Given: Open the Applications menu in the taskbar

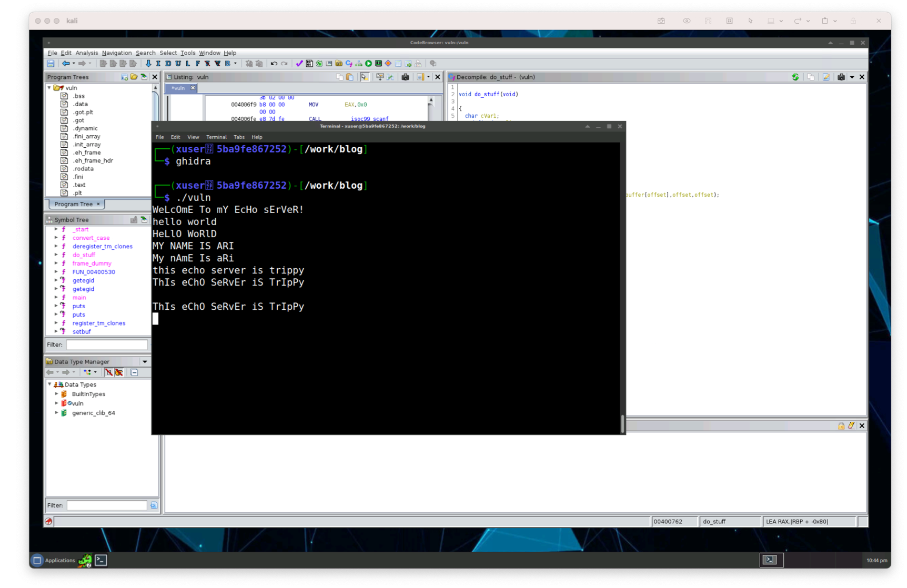Looking at the screenshot, I should [54, 561].
